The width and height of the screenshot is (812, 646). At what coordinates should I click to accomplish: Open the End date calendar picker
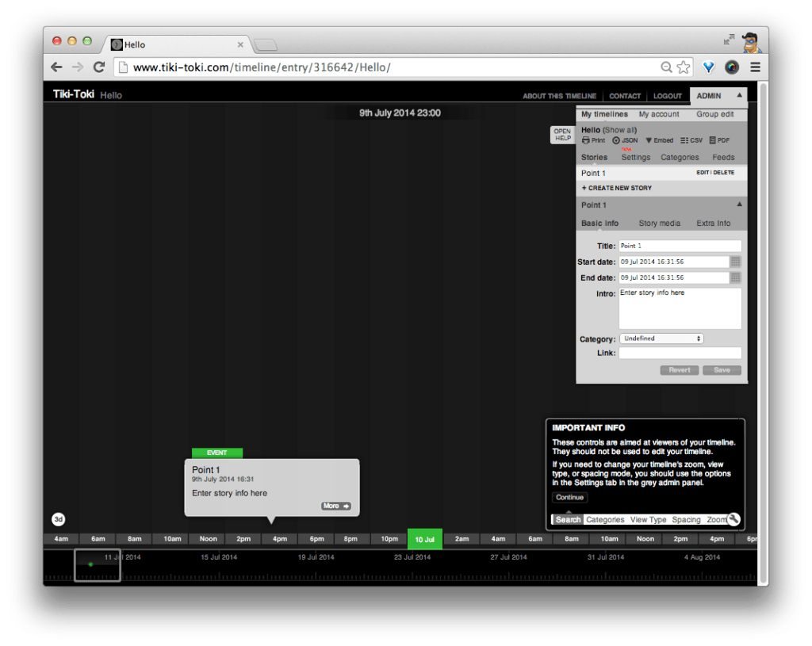(735, 277)
